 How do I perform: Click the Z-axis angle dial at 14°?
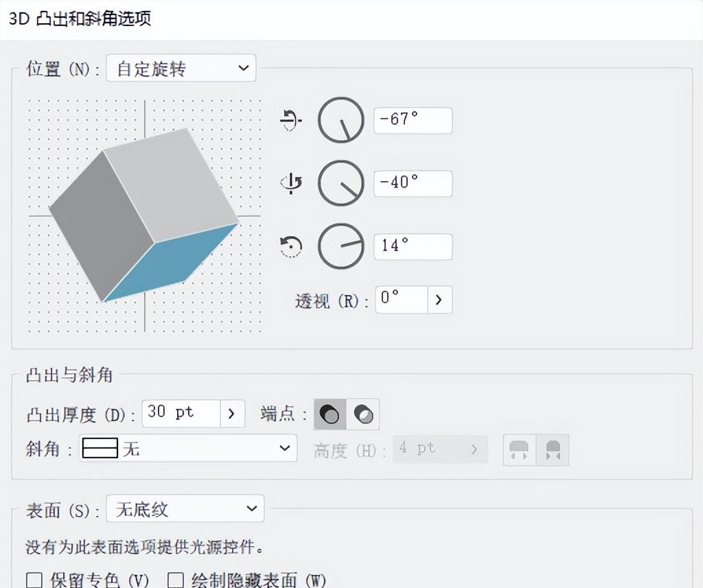coord(341,246)
